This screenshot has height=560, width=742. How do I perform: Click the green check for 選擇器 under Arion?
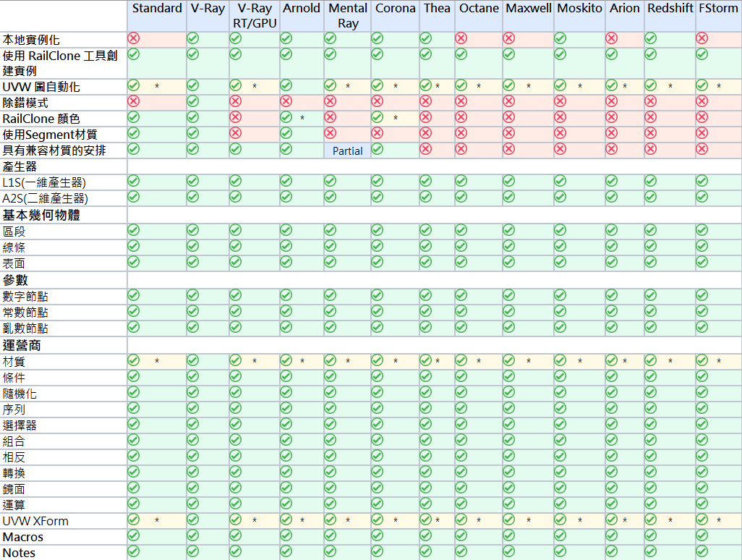coord(611,424)
